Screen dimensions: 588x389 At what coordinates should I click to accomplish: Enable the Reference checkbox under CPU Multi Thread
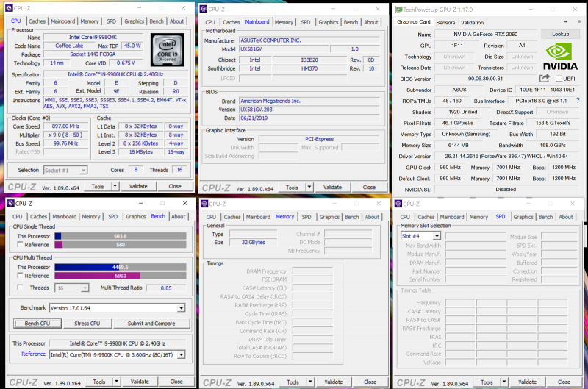(21, 275)
